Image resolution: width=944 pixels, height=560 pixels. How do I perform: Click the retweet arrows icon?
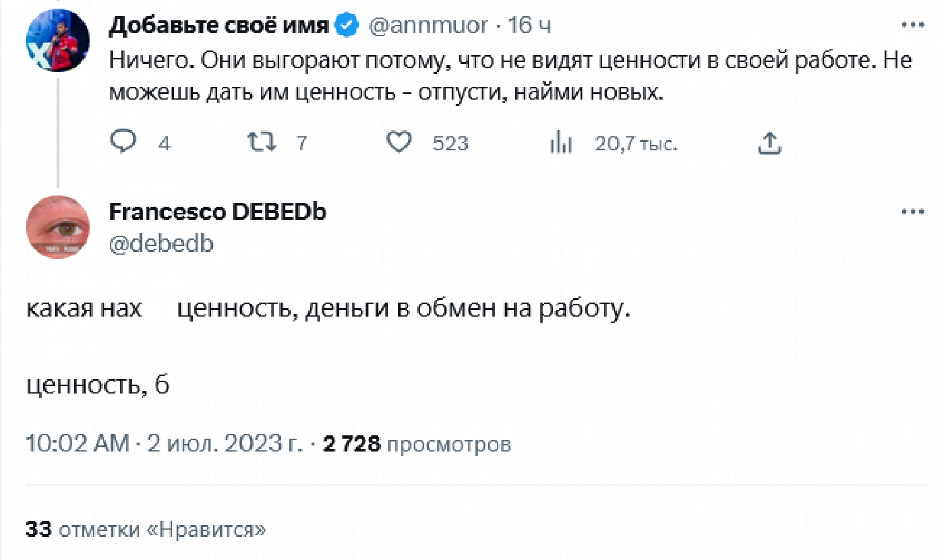[261, 142]
